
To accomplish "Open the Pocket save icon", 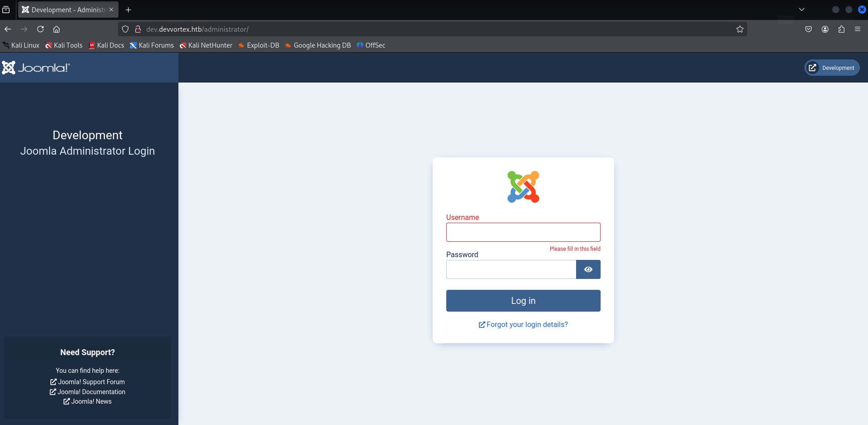I will (809, 29).
